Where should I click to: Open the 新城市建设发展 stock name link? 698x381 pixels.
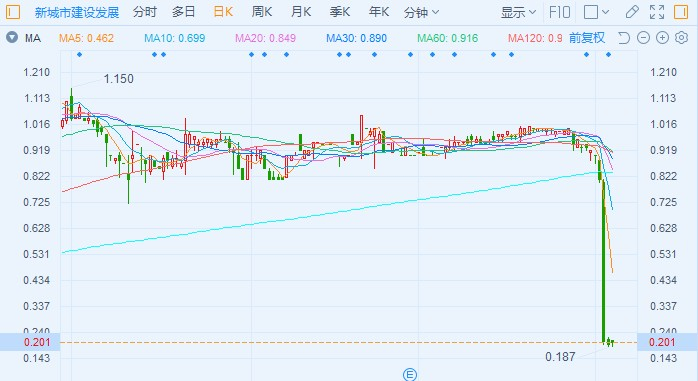tap(77, 12)
